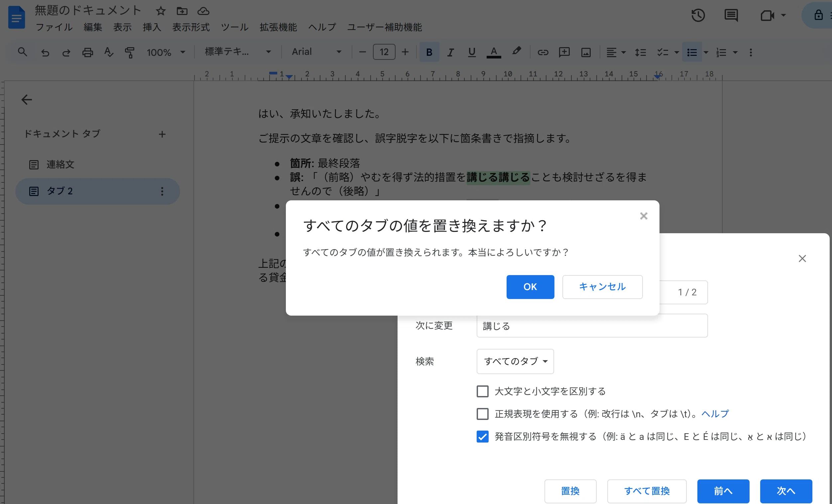
Task: Open the 表示 menu
Action: click(122, 27)
